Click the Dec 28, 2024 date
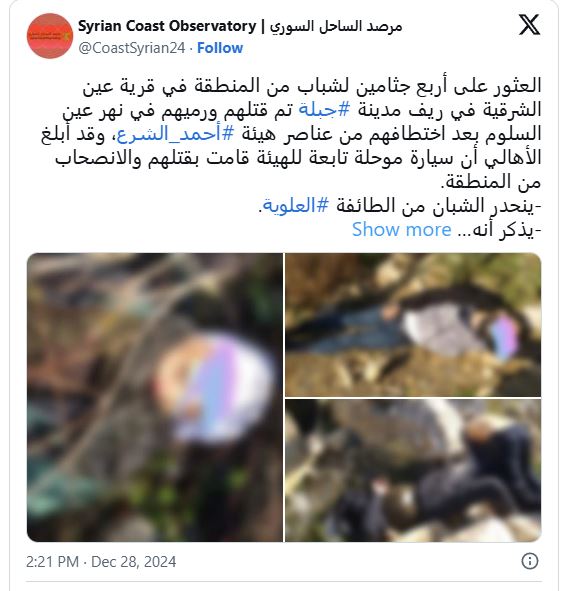Screen dimensions: 568x591 [133, 562]
